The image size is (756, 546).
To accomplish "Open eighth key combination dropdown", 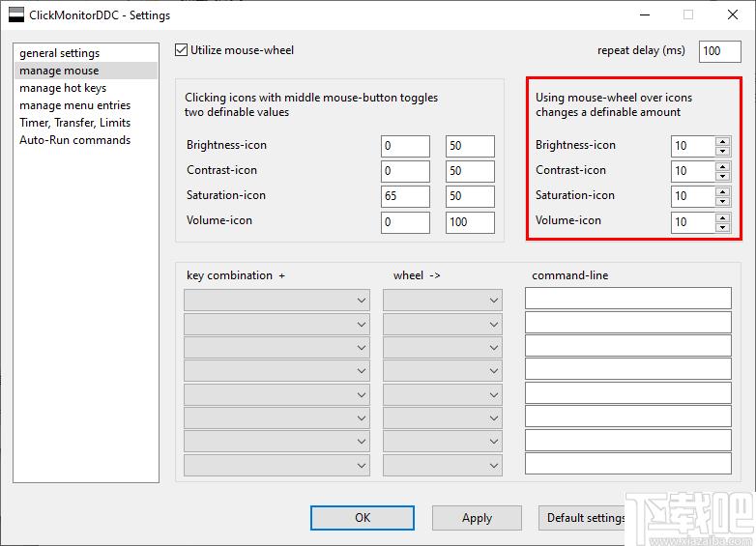I will pyautogui.click(x=276, y=465).
